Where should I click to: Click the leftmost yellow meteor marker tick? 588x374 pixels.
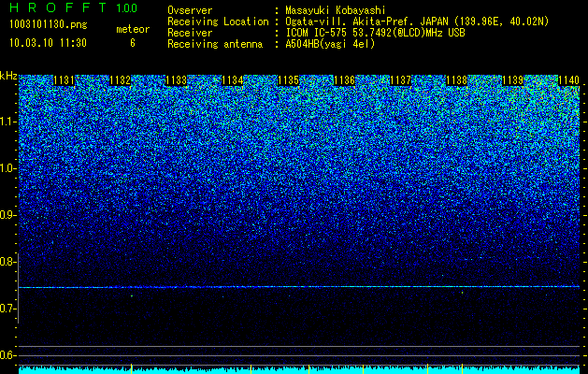tap(131, 368)
